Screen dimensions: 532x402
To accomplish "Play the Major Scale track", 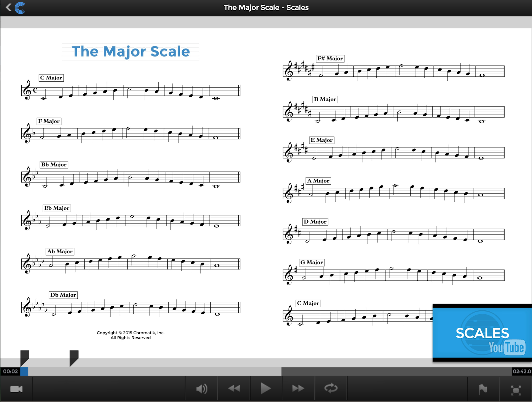I will click(266, 388).
